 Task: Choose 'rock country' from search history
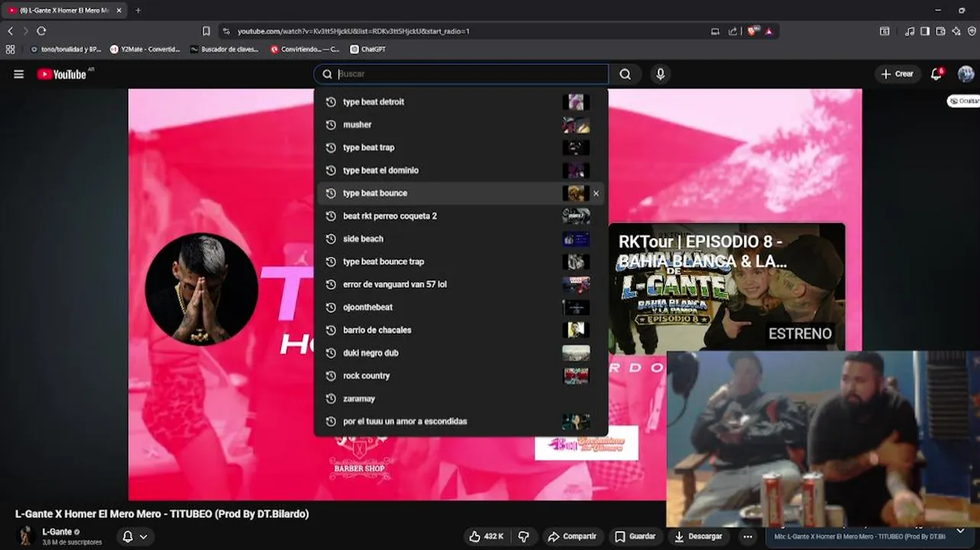click(x=461, y=376)
